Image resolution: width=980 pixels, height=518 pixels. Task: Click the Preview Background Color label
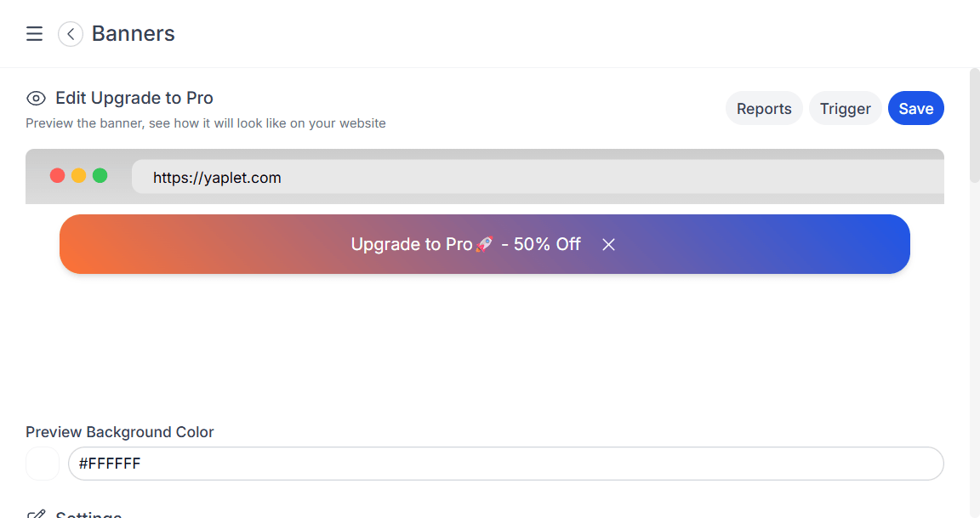120,432
